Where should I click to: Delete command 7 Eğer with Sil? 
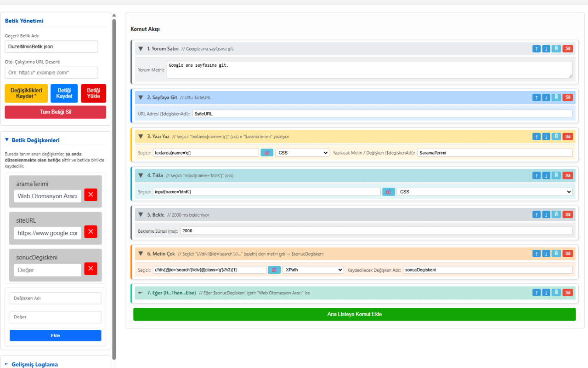click(x=568, y=293)
